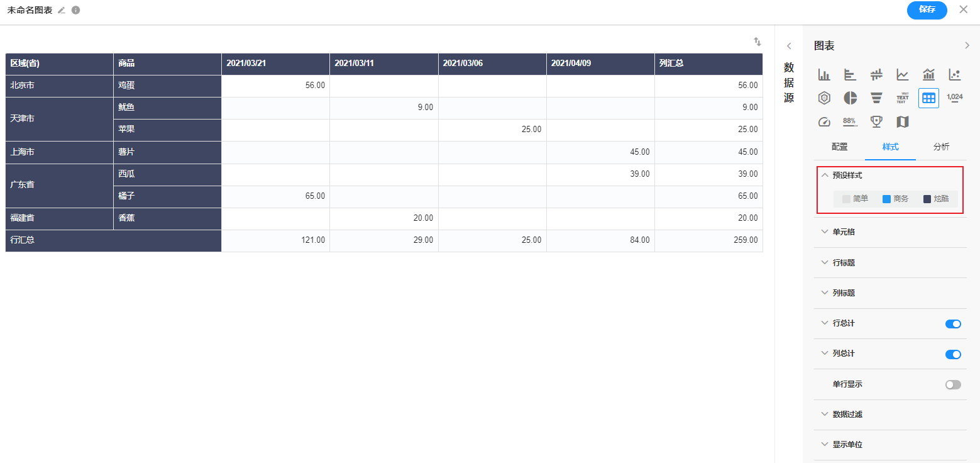Pick the funnel chart type
980x463 pixels.
coord(876,98)
